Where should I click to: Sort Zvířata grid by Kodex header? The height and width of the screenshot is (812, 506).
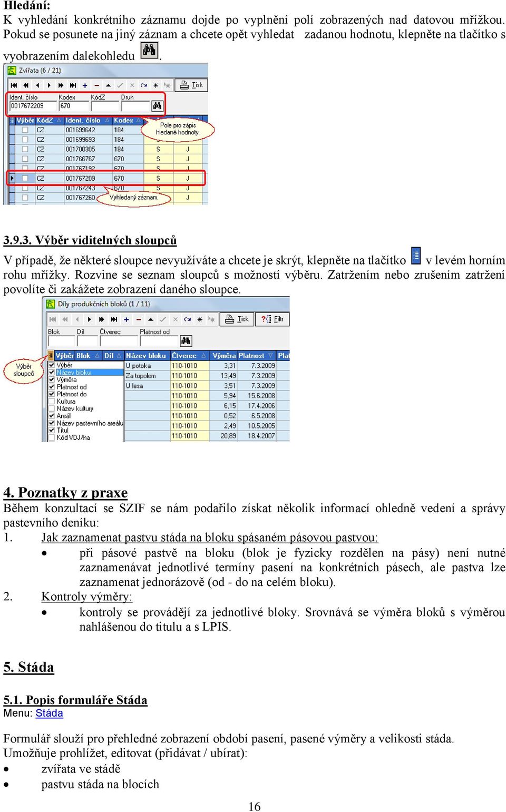pos(128,121)
